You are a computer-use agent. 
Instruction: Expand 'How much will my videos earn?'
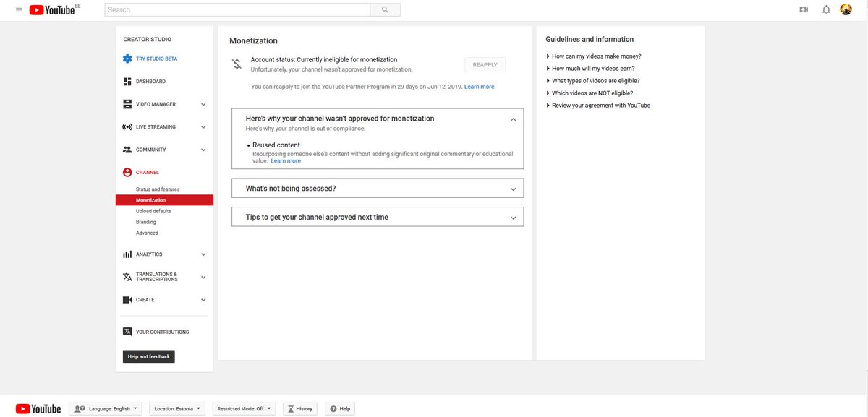590,69
